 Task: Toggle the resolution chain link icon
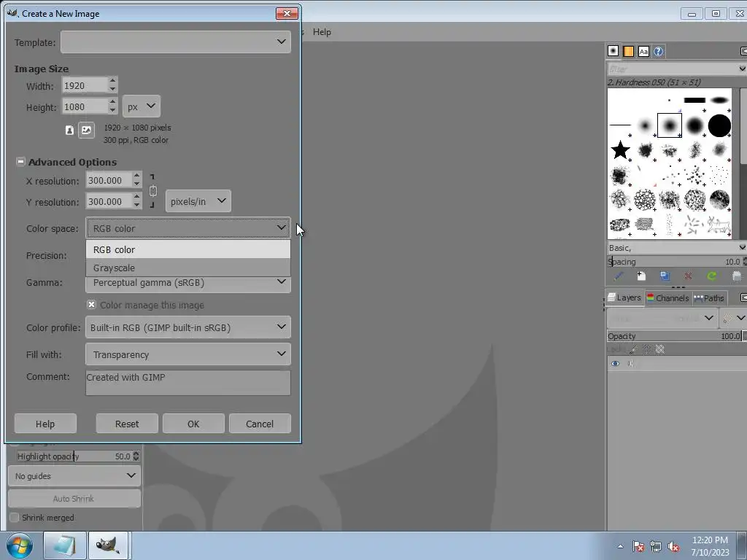[x=152, y=191]
